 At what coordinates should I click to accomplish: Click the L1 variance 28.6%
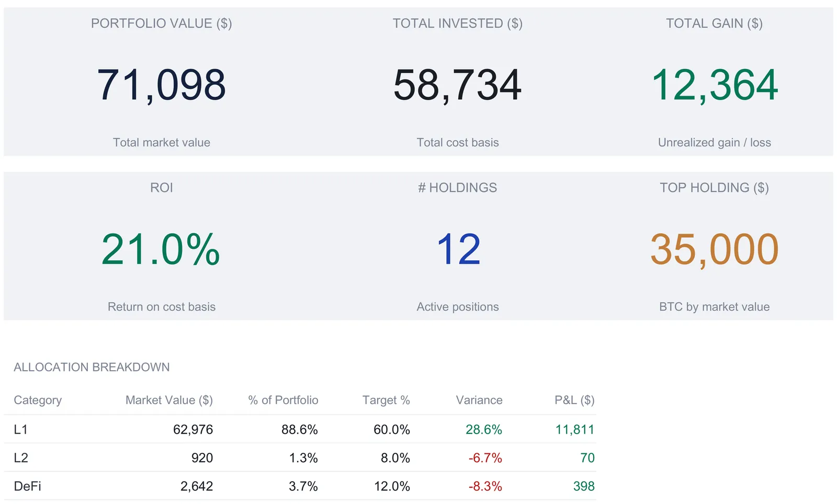click(x=484, y=430)
